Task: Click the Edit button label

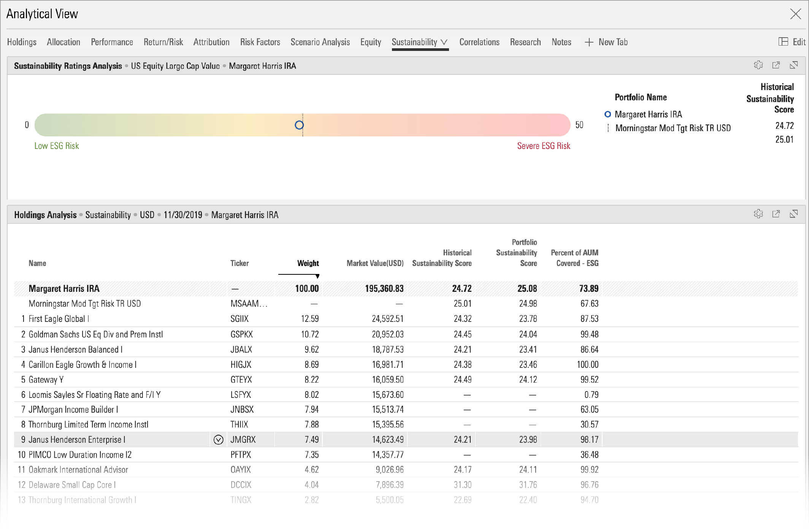Action: click(x=799, y=42)
